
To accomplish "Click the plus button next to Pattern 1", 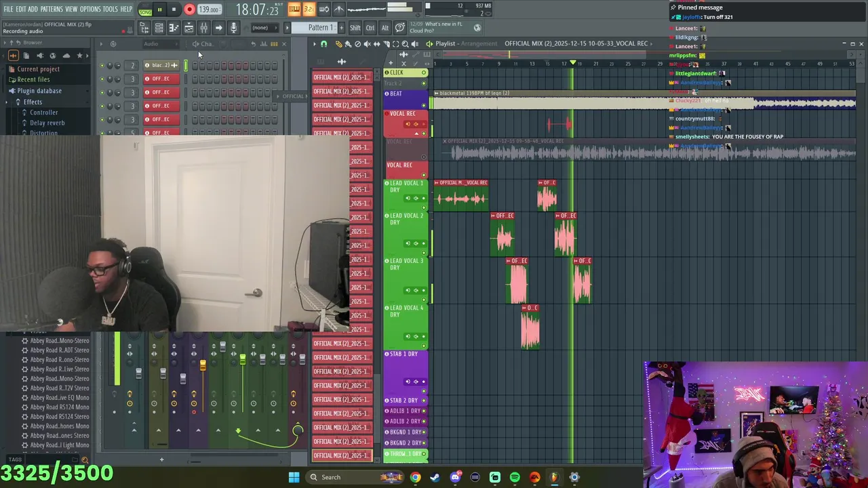I will (341, 28).
